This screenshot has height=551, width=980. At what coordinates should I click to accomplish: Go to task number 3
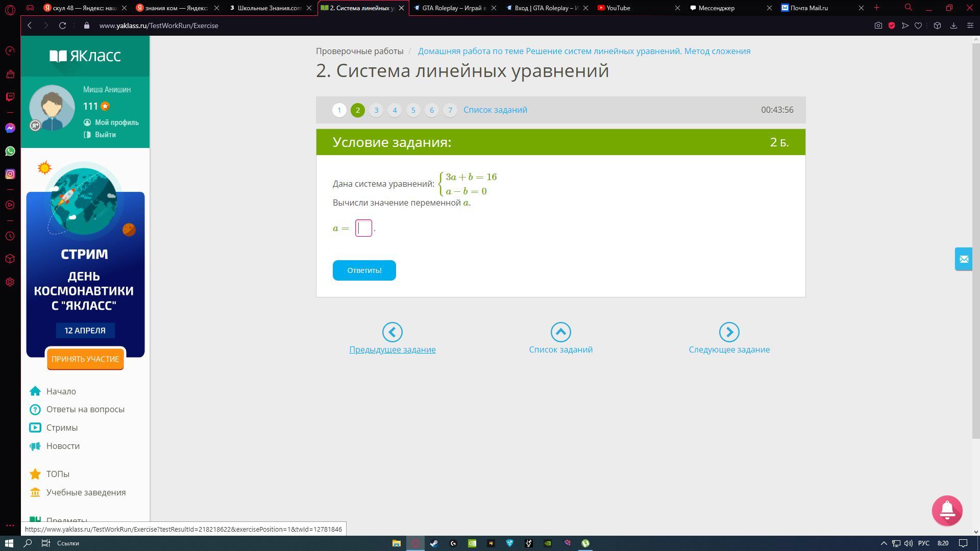(x=376, y=110)
